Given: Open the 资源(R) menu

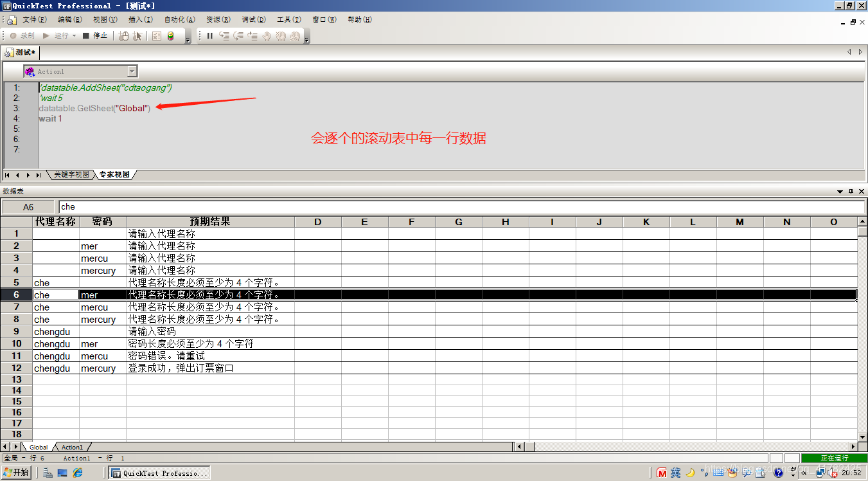Looking at the screenshot, I should point(218,20).
